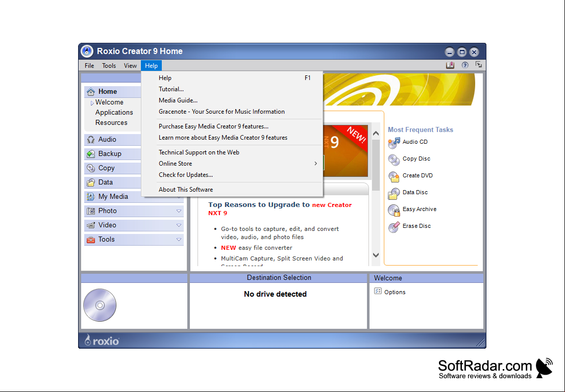Click the Erase Disc task link

coord(416,226)
